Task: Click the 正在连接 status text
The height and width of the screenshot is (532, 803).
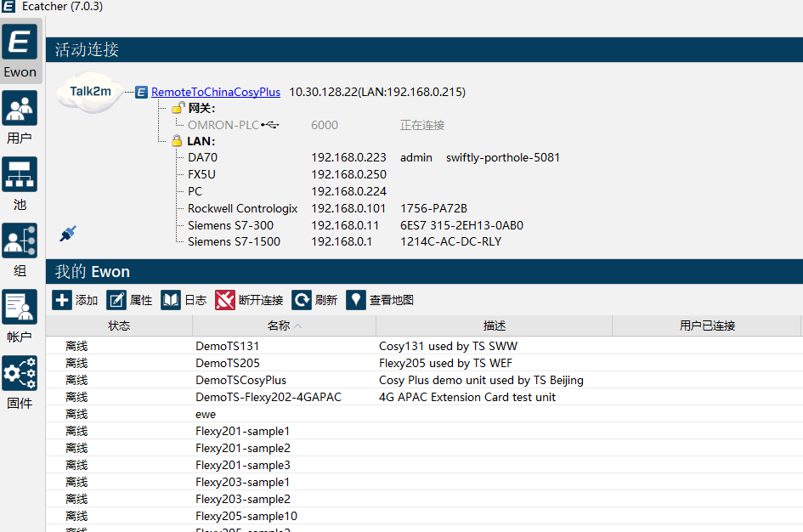Action: click(422, 125)
